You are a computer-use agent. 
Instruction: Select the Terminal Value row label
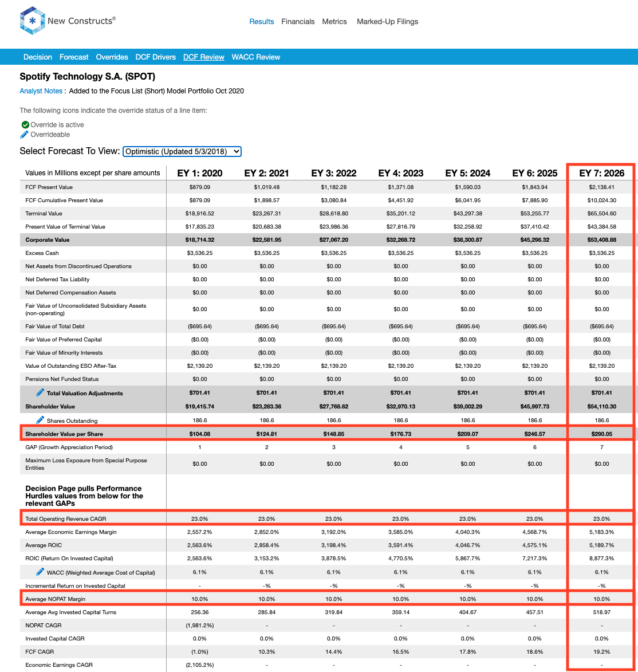pos(44,214)
